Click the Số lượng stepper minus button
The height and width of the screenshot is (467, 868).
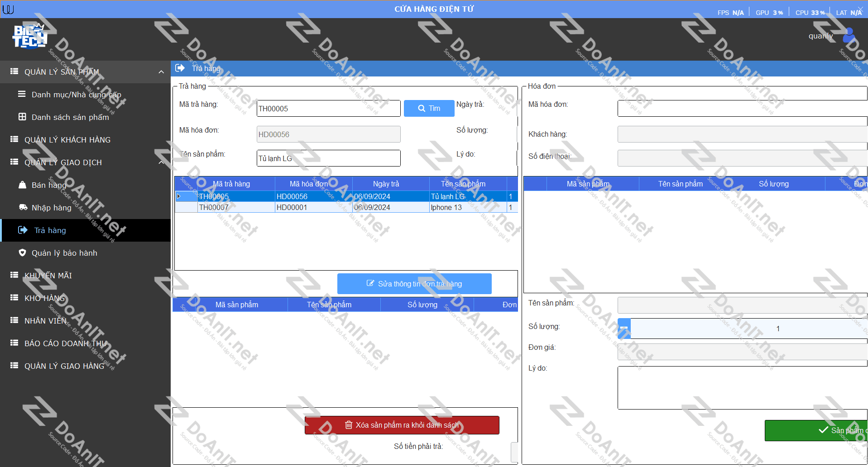[x=624, y=329]
